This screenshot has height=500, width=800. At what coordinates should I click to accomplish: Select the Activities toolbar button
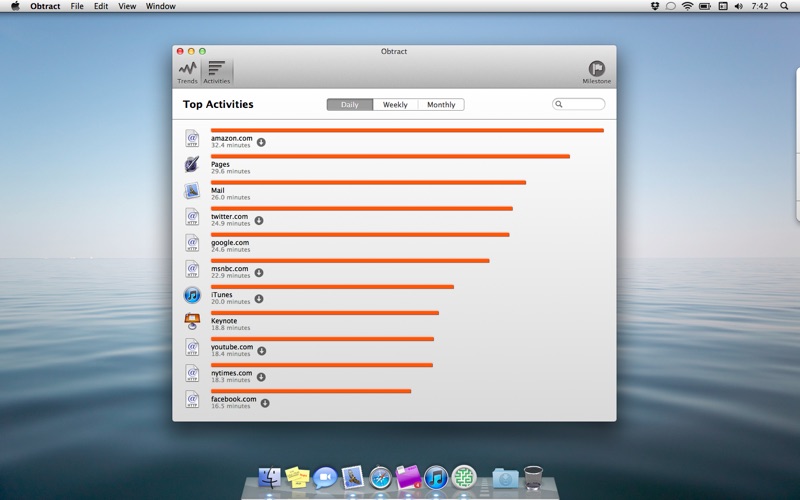click(217, 72)
